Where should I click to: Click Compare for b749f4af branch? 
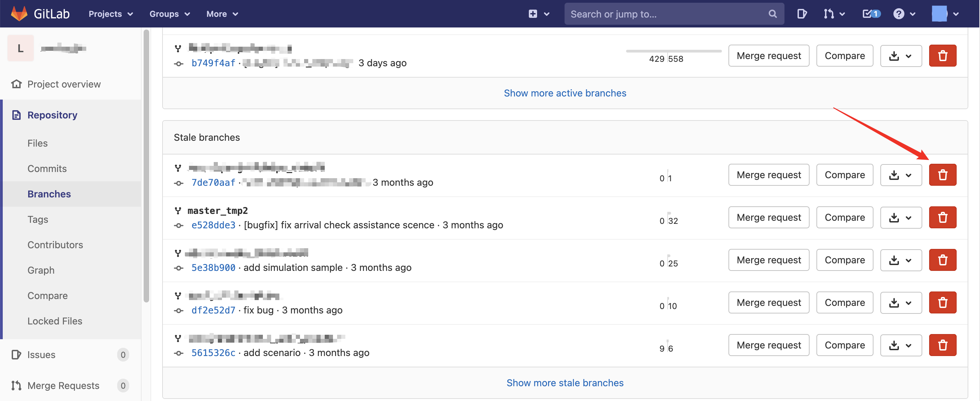(x=845, y=56)
